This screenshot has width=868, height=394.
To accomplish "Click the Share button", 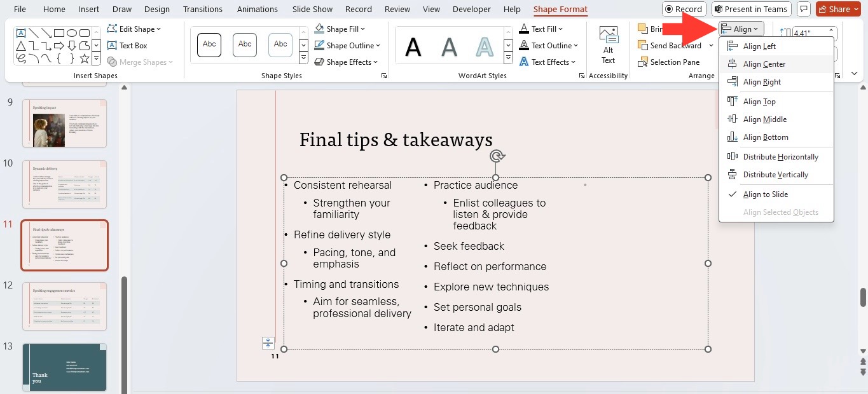I will point(839,9).
